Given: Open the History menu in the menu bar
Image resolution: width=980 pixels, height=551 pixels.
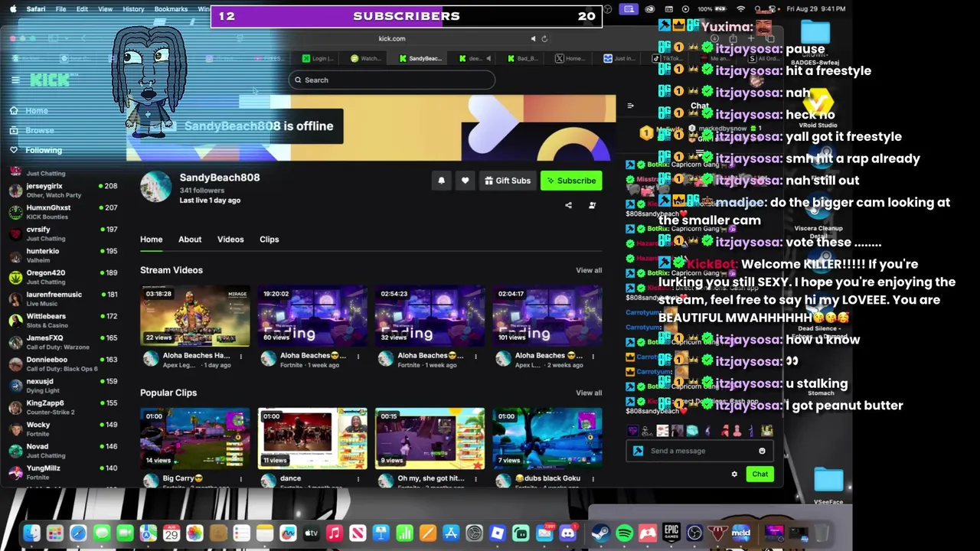Looking at the screenshot, I should coord(133,9).
